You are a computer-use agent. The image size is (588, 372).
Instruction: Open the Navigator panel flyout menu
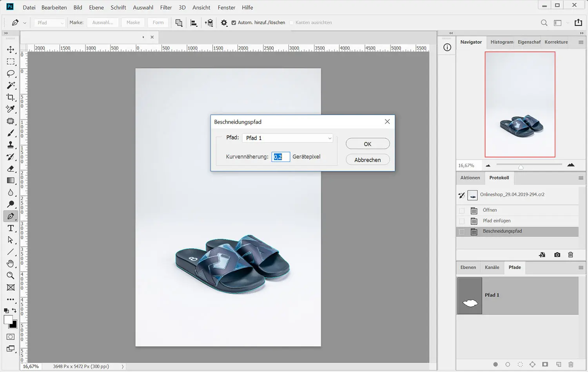click(581, 42)
